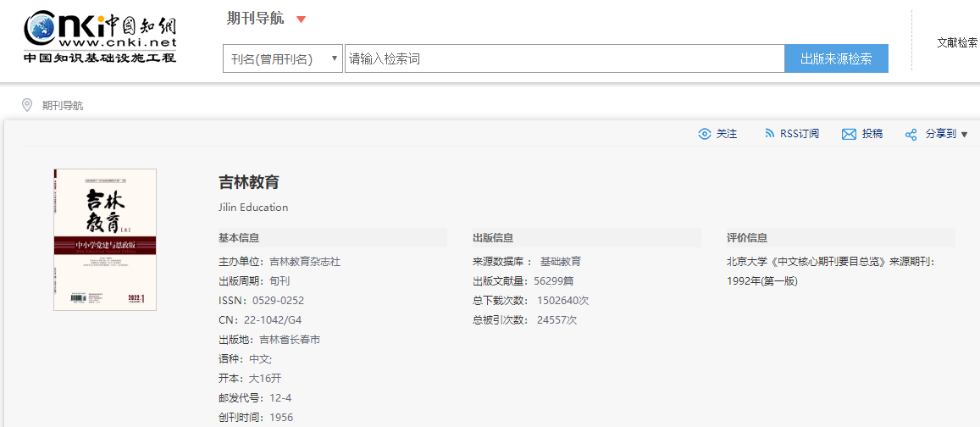
Task: Select the 出版信息 section header
Action: 493,237
